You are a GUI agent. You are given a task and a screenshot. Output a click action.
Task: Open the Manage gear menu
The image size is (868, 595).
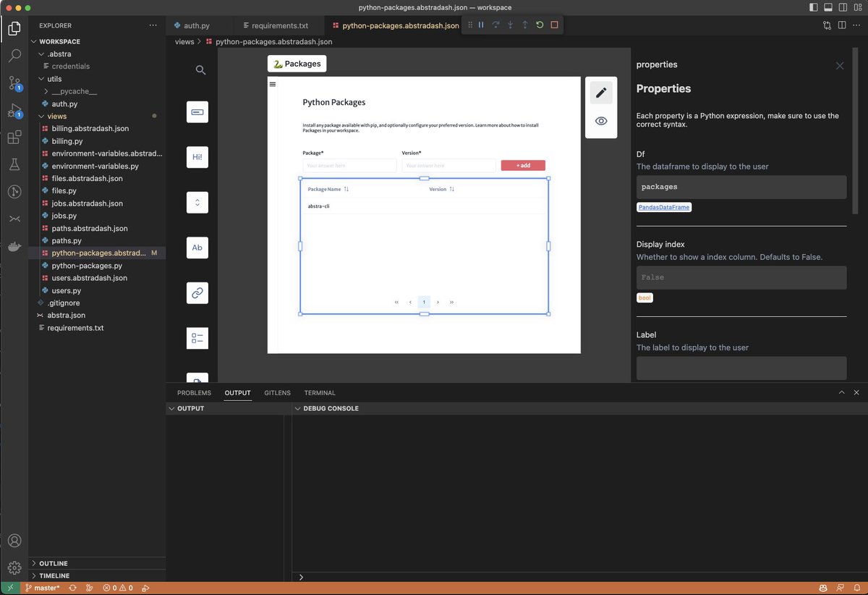(x=14, y=568)
